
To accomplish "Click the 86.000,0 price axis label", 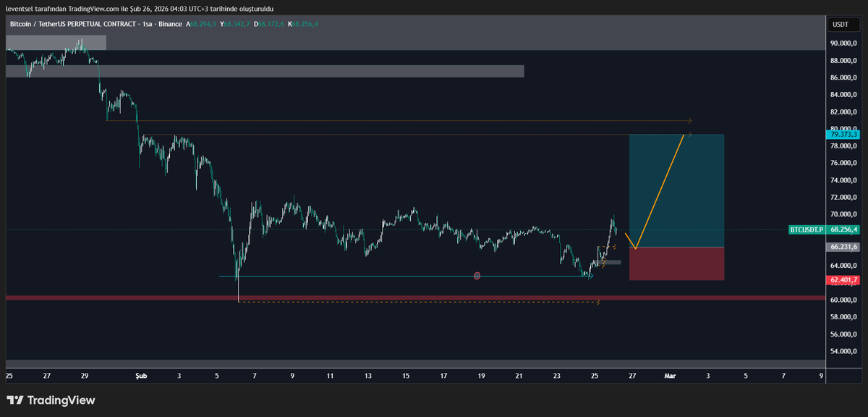I will 844,77.
